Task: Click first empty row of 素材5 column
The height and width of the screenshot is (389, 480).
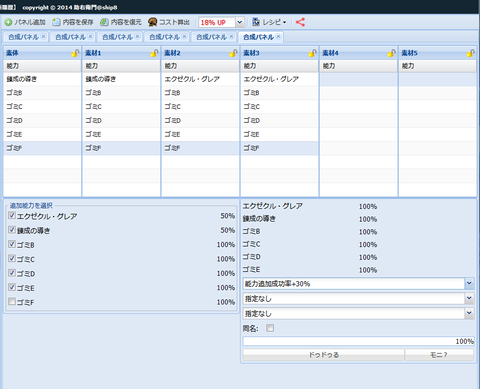Action: (437, 79)
